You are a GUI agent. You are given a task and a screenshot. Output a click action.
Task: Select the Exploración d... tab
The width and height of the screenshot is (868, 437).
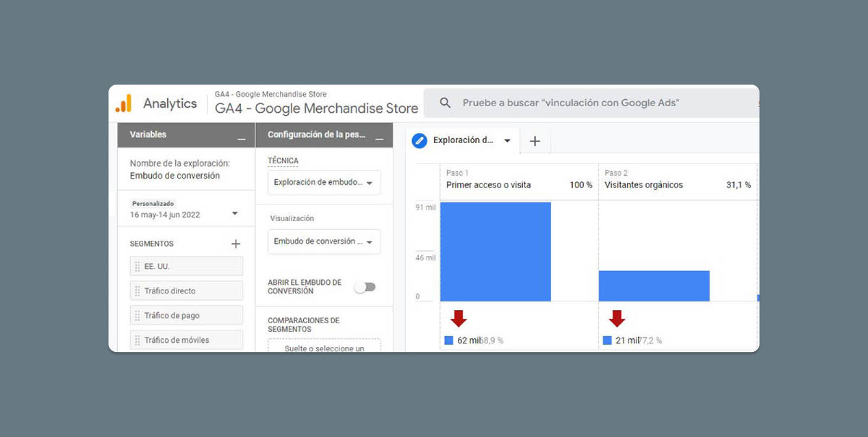point(462,140)
